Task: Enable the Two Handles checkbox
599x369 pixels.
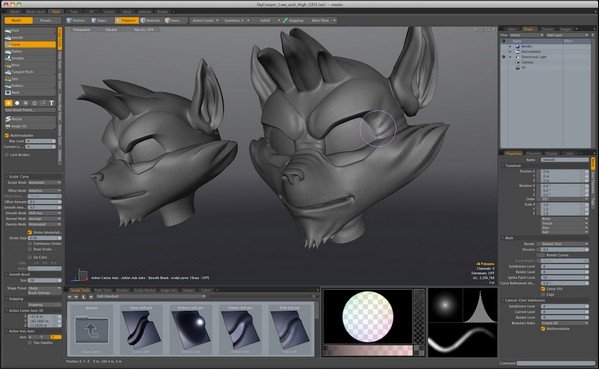Action: 30,343
